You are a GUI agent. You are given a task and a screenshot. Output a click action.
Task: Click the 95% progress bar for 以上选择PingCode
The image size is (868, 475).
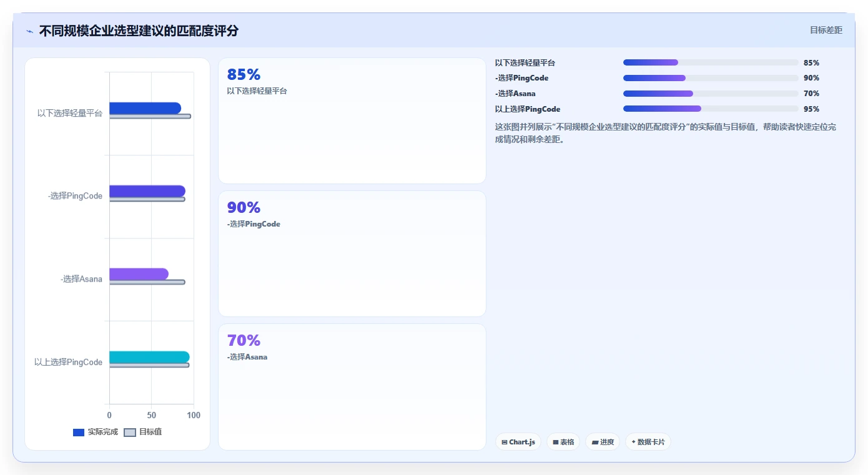pos(711,109)
